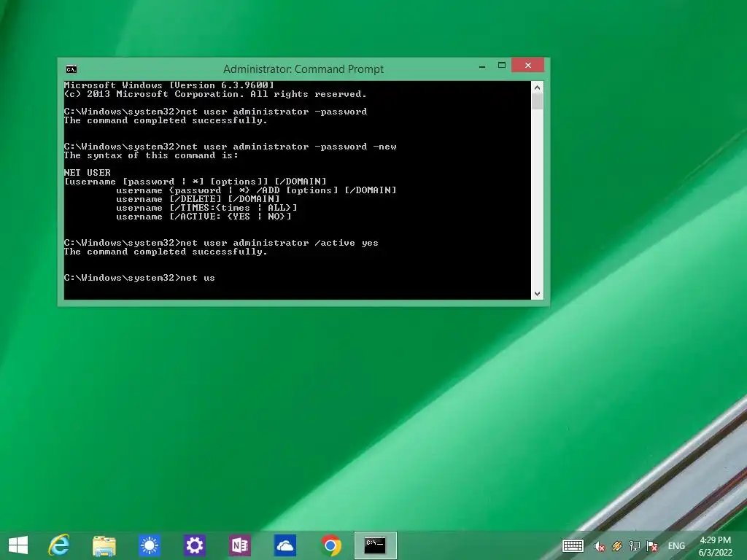Open the clock showing 4:29 PM
The height and width of the screenshot is (560, 747).
(x=715, y=546)
